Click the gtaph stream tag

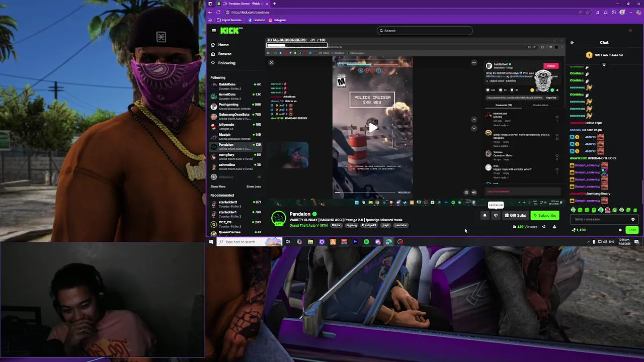click(x=385, y=225)
